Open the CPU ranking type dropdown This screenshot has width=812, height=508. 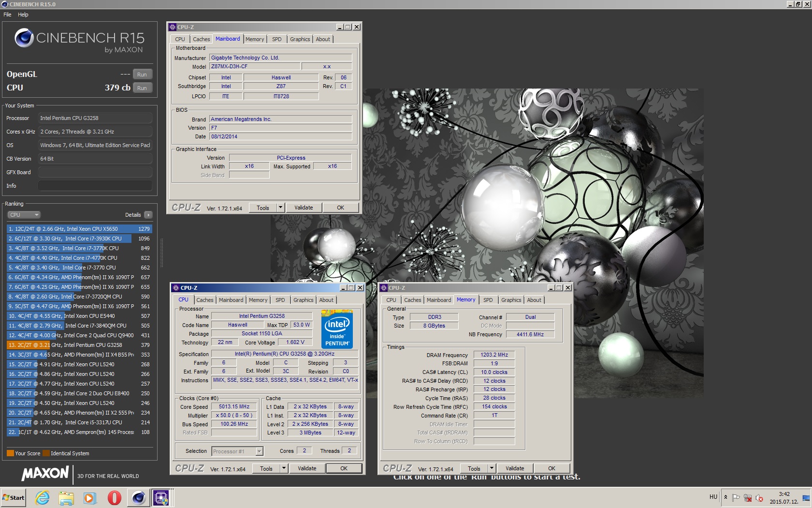point(24,215)
